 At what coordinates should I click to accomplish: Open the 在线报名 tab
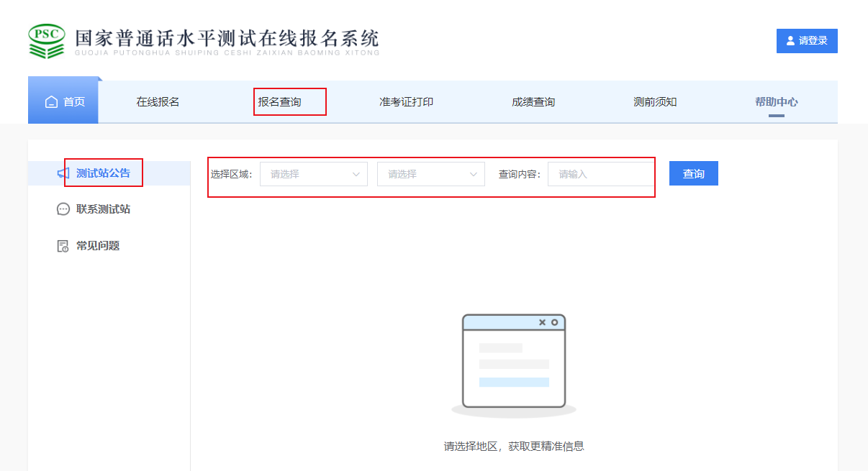pos(158,102)
